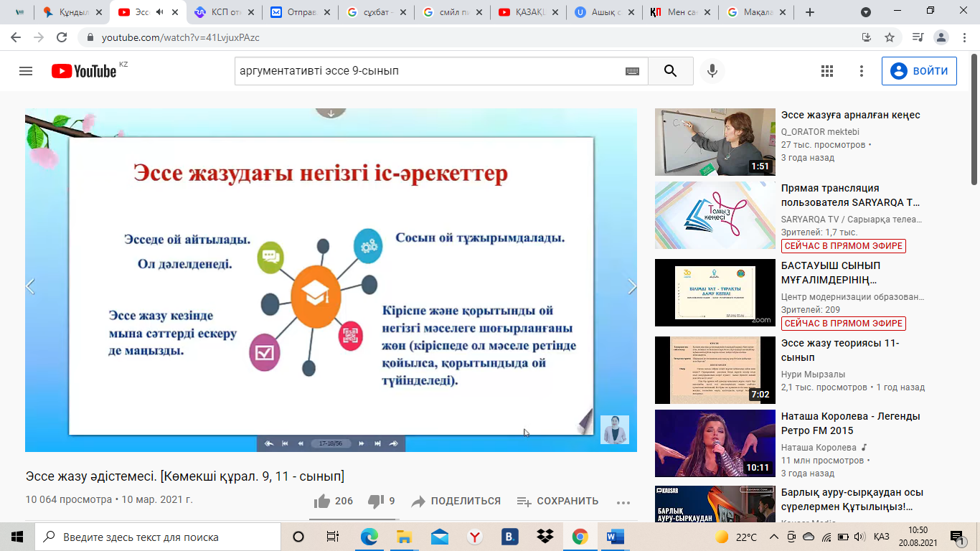The image size is (980, 551).
Task: Like the video with thumbs up
Action: (x=334, y=501)
